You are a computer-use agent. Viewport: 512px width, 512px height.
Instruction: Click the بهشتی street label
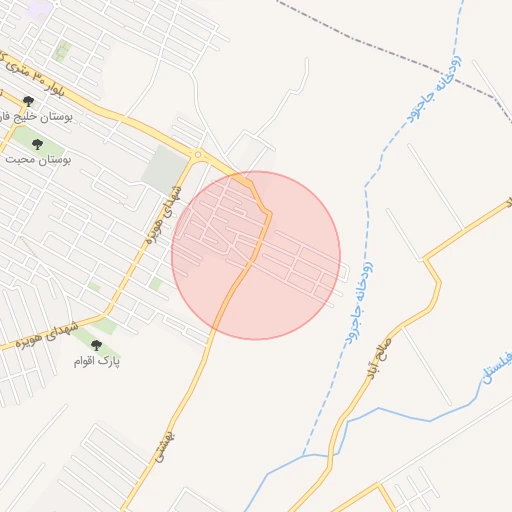(164, 447)
